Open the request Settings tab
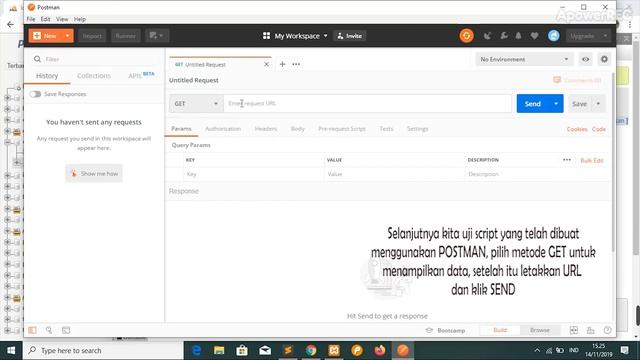 click(x=418, y=129)
